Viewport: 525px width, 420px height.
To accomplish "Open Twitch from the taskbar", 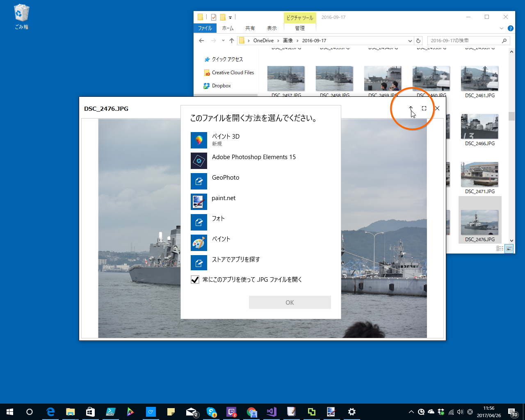I will (x=231, y=412).
